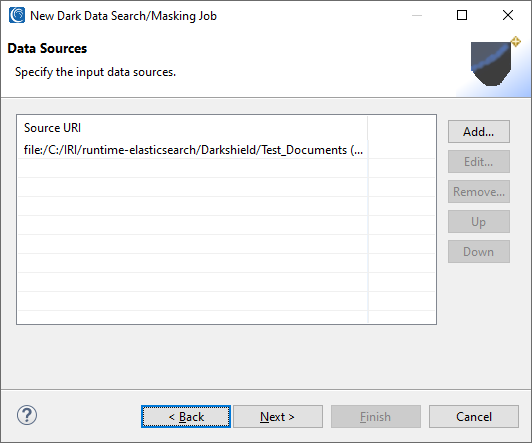Select the Test_Documents file URI row
The image size is (532, 443).
[x=226, y=150]
